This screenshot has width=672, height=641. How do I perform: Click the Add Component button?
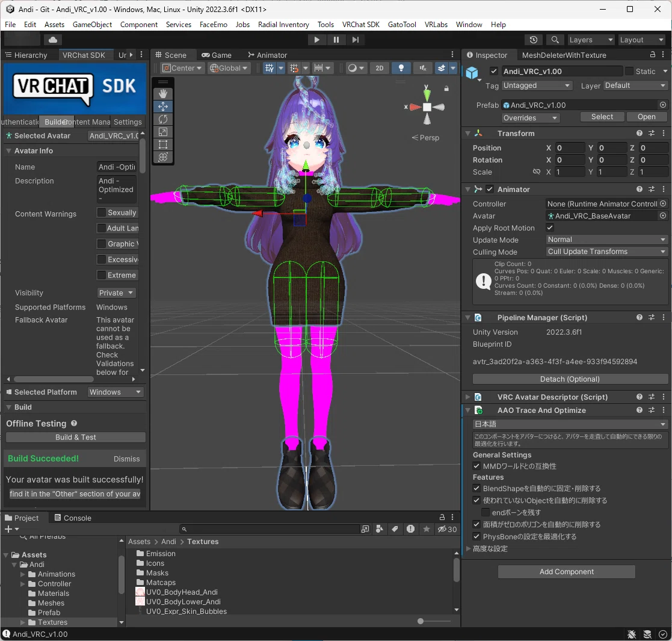pyautogui.click(x=567, y=572)
